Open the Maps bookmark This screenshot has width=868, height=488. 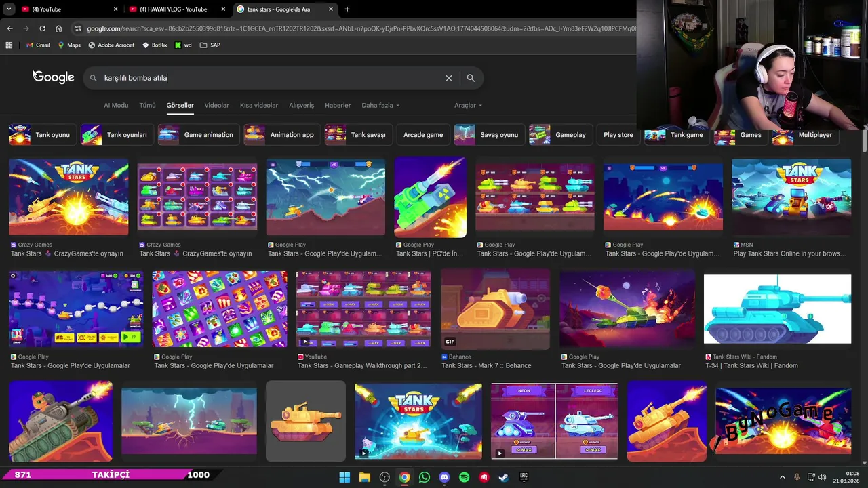(69, 45)
